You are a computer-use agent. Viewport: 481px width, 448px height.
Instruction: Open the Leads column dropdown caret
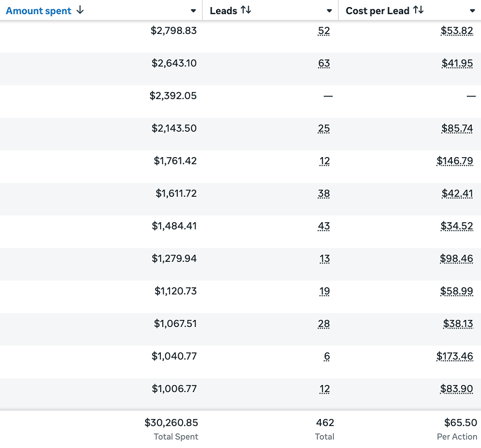(x=329, y=11)
